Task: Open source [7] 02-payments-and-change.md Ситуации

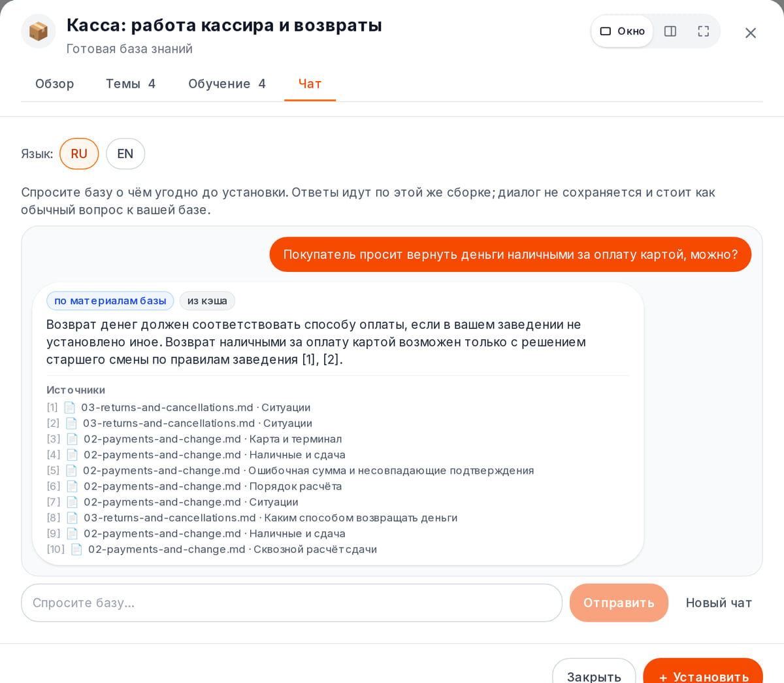Action: [x=172, y=501]
